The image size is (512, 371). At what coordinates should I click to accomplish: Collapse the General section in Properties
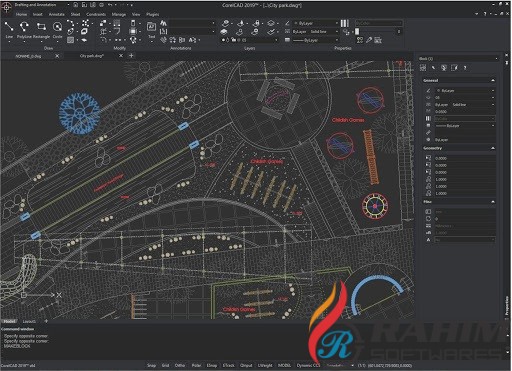click(x=493, y=80)
